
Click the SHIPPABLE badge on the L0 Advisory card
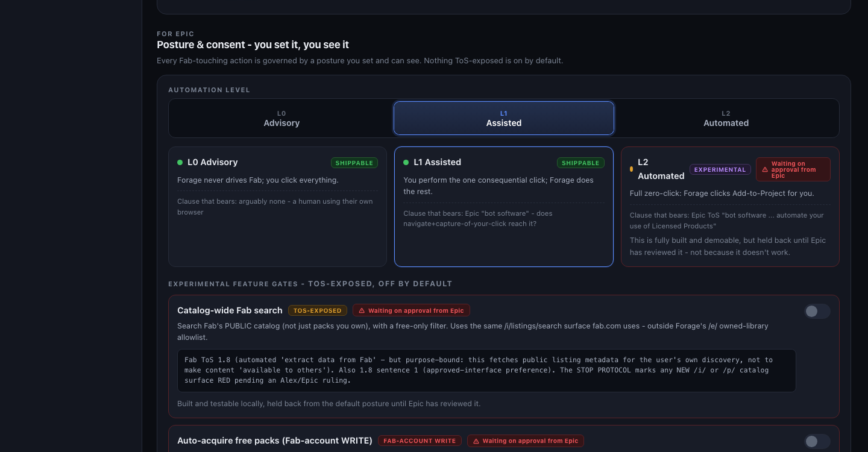point(354,163)
